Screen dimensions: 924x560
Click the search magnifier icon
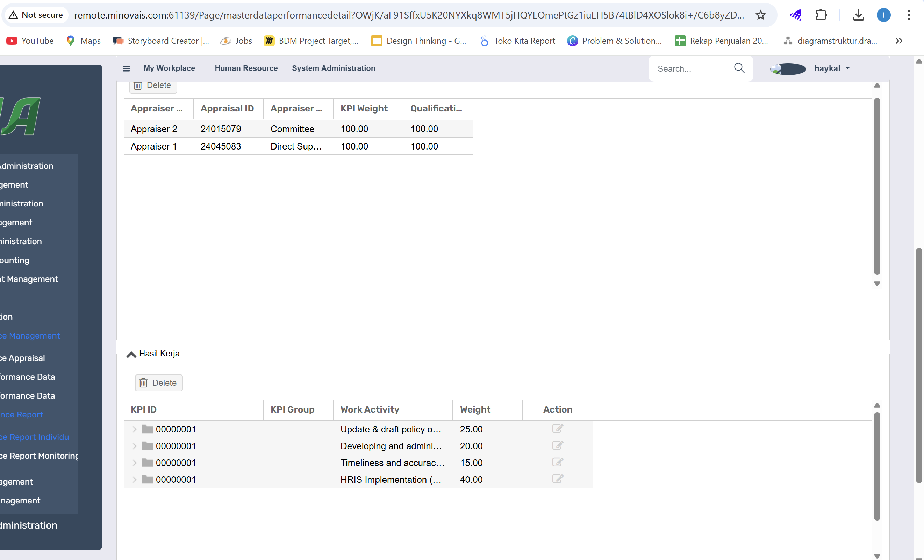coord(739,68)
